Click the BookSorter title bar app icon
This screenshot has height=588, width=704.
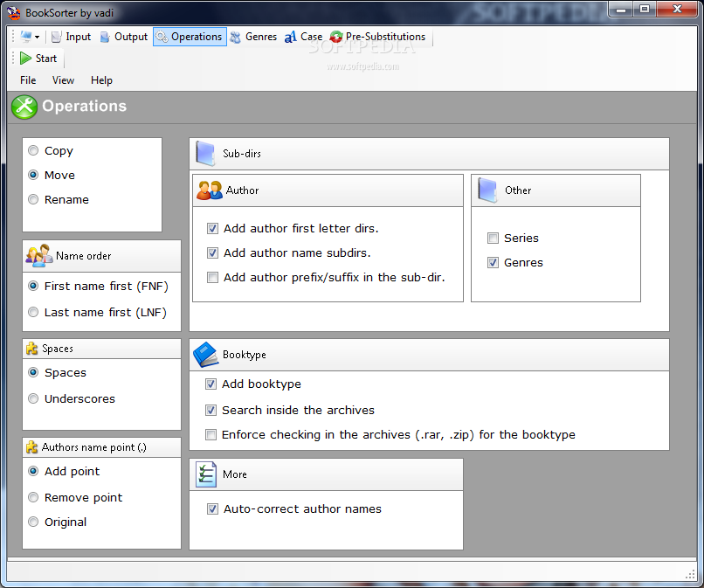click(x=14, y=13)
